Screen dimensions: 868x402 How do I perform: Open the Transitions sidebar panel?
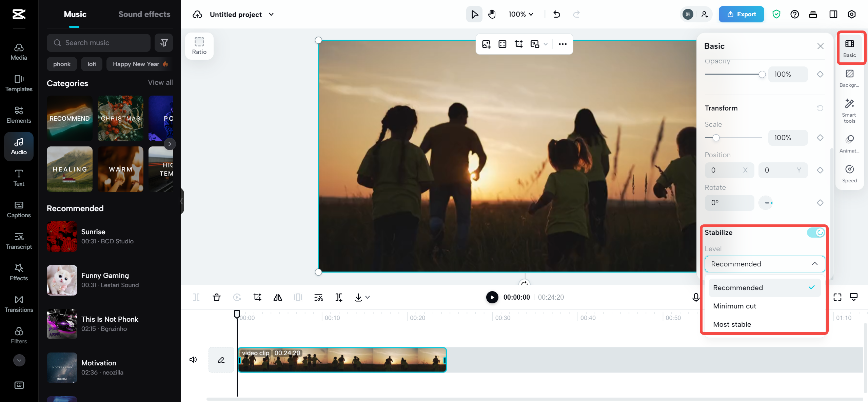click(19, 304)
